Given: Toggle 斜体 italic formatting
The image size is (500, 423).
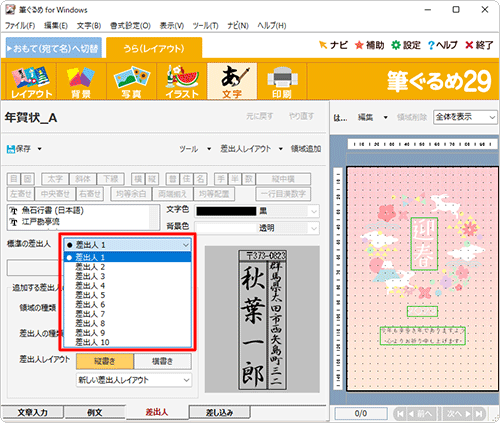Looking at the screenshot, I should 83,179.
